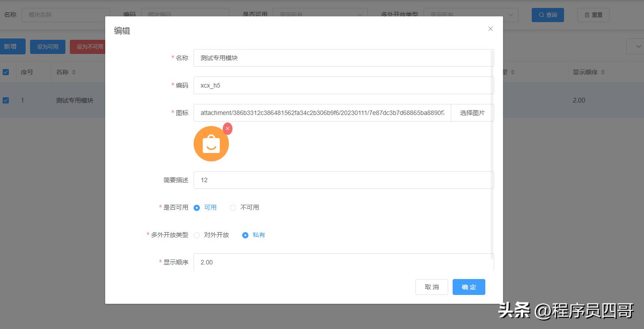Click the reset icon inside 重置 button
644x329 pixels.
click(x=588, y=15)
